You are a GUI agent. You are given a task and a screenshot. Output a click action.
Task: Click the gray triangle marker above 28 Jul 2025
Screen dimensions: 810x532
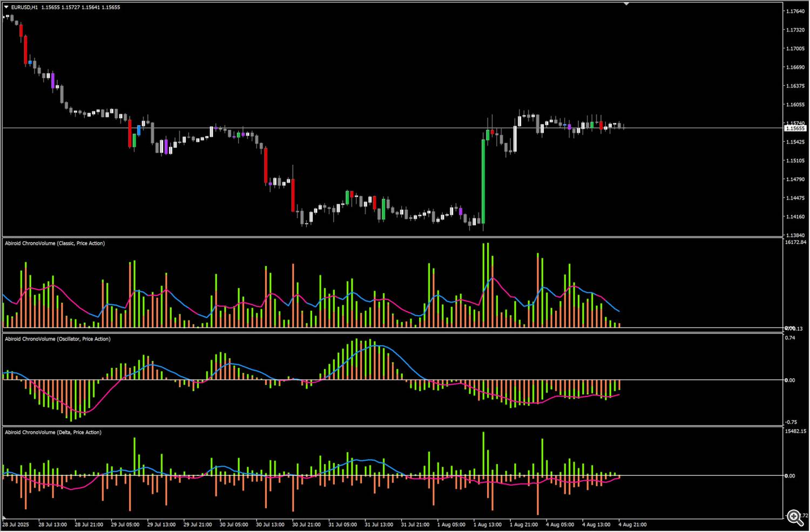tap(5, 517)
